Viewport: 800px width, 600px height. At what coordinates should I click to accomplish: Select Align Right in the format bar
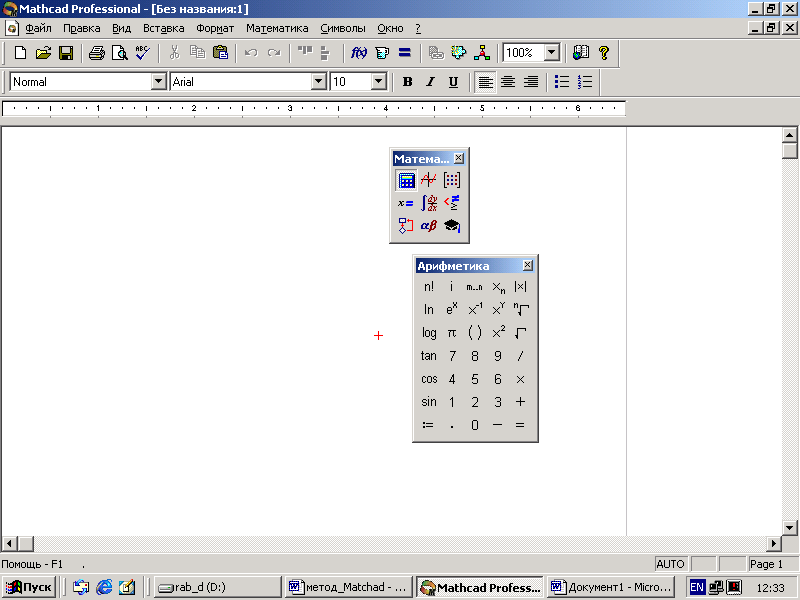531,82
